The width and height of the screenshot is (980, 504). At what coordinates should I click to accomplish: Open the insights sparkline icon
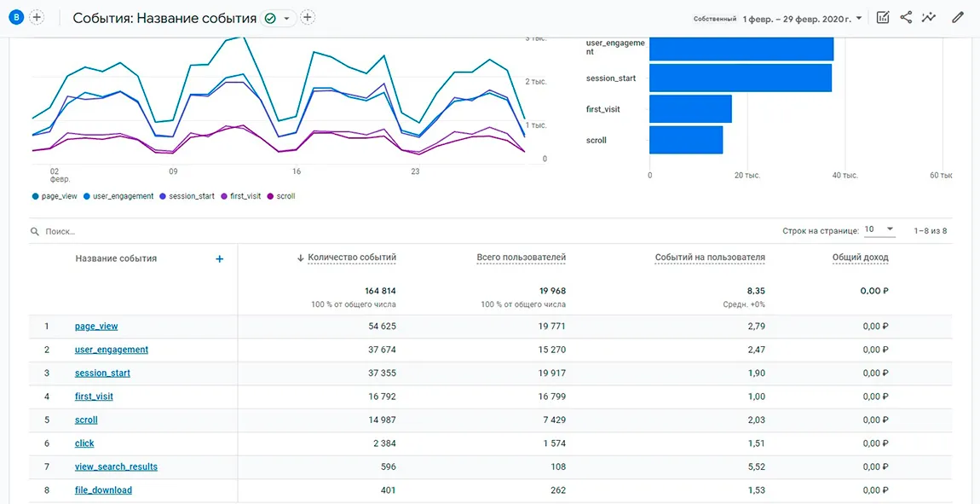pos(929,18)
